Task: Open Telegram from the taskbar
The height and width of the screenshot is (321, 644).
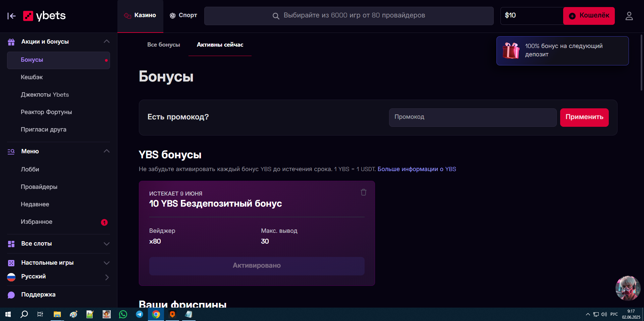Action: 140,314
